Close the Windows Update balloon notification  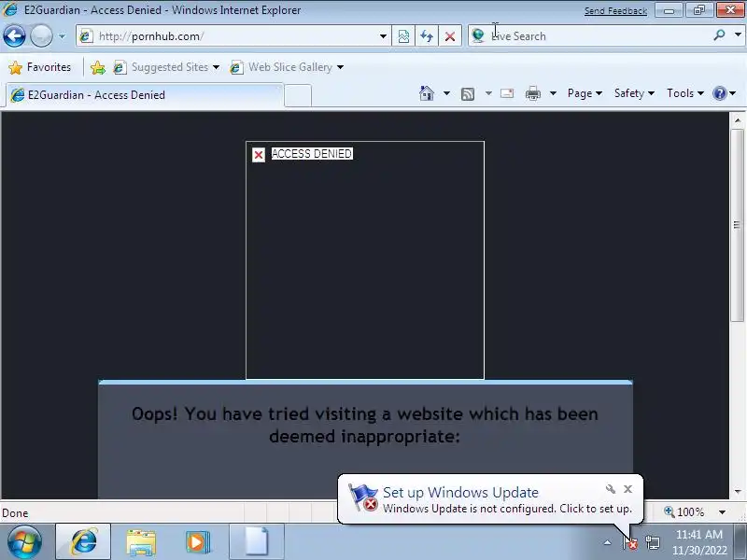pos(627,488)
